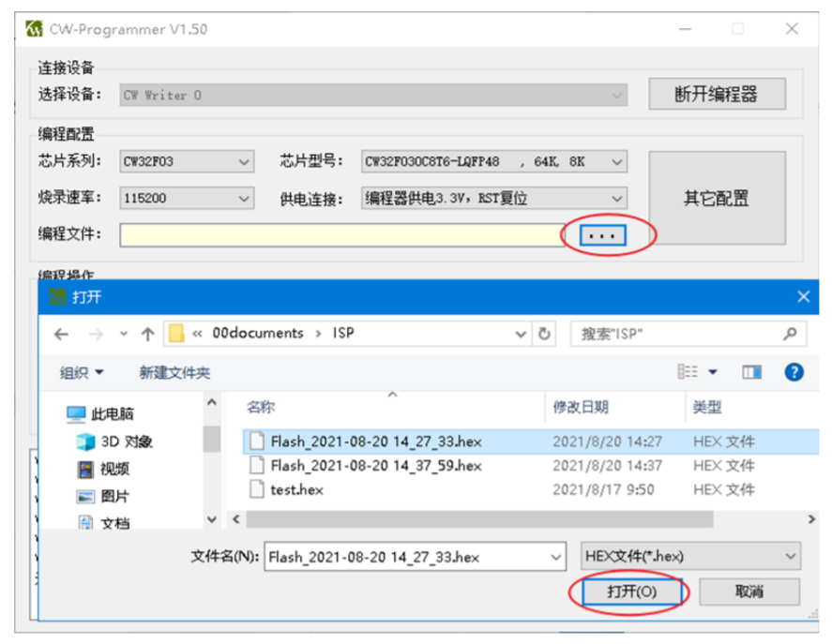
Task: Click the browse '...' button for 编程文件
Action: pyautogui.click(x=602, y=235)
